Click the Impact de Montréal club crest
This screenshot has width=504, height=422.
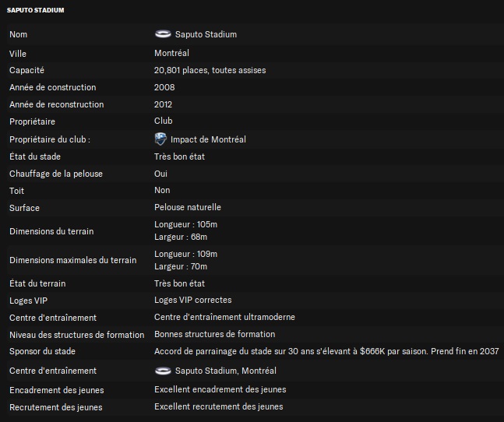160,139
